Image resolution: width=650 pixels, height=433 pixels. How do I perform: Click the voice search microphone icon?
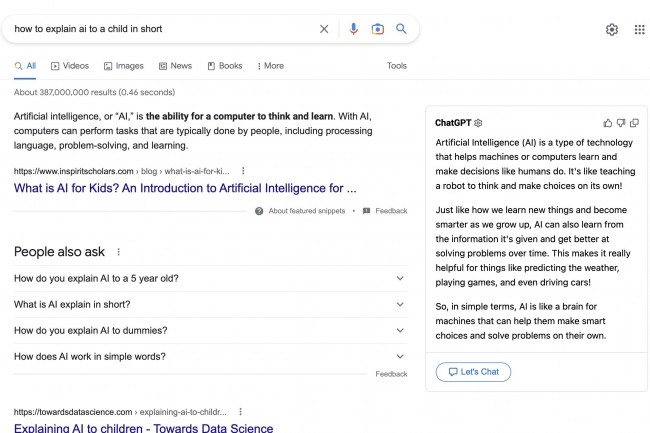coord(353,29)
